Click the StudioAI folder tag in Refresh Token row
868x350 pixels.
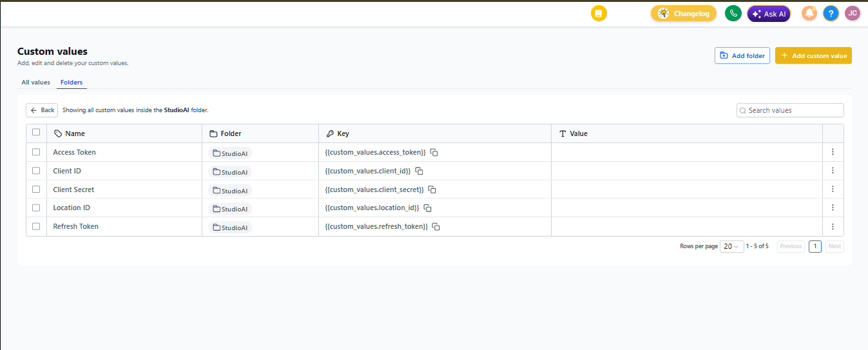(230, 228)
